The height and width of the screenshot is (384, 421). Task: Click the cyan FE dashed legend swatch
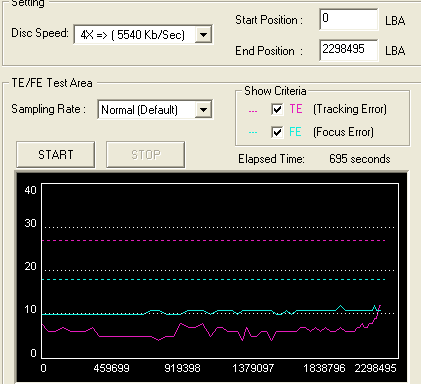coord(253,133)
